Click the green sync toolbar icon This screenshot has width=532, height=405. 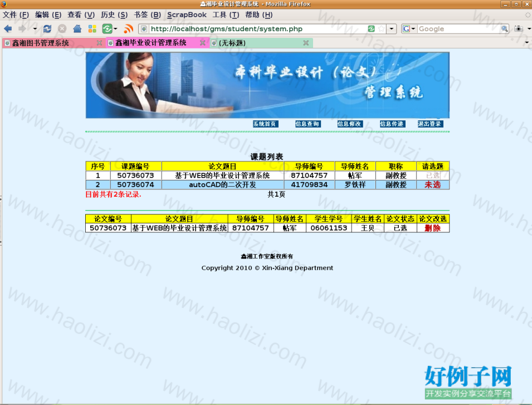click(107, 29)
